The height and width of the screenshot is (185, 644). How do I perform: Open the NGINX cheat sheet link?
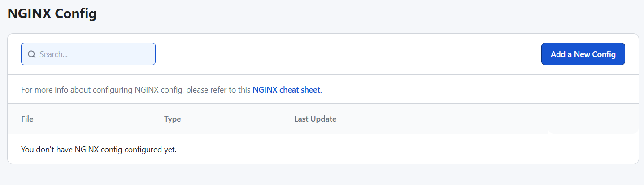[x=287, y=89]
